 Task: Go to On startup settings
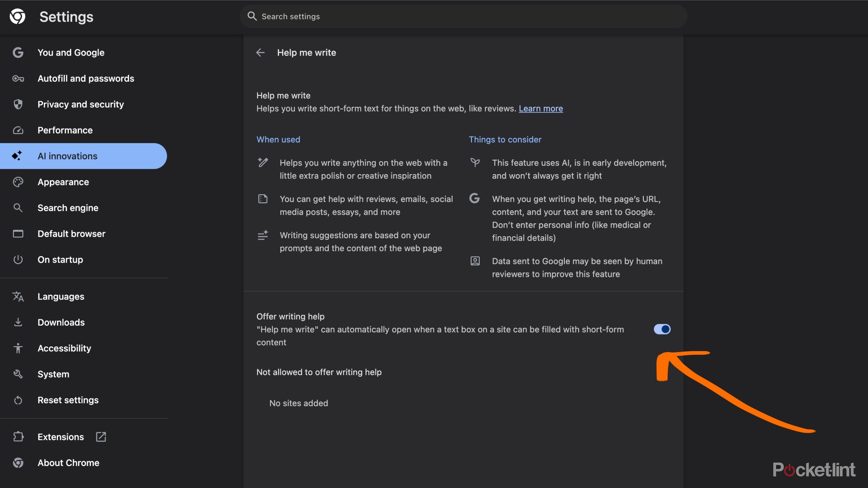coord(60,260)
